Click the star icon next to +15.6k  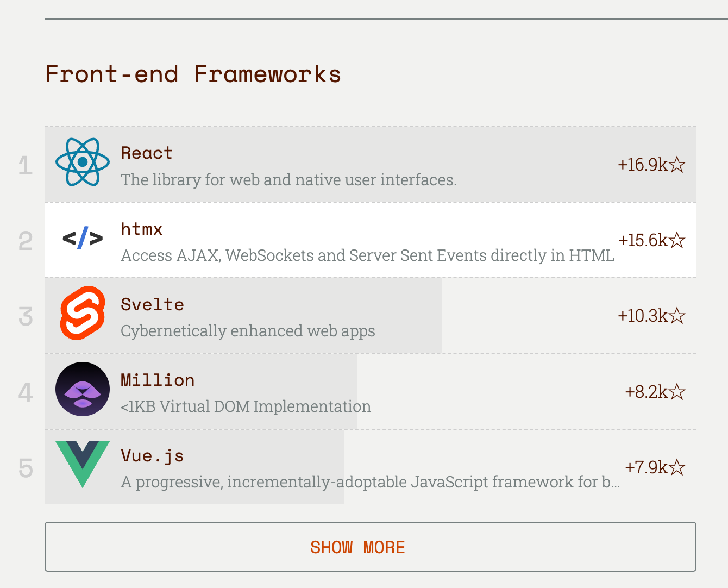pyautogui.click(x=677, y=240)
